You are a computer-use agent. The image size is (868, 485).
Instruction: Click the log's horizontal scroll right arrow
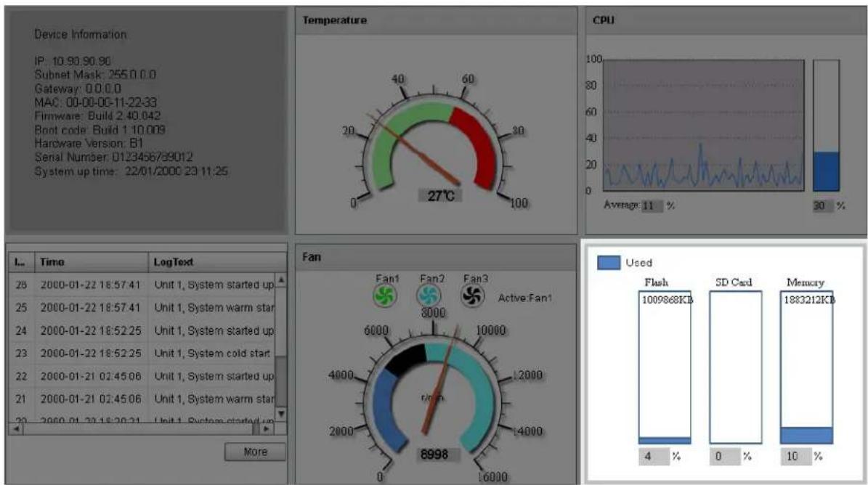pos(267,428)
